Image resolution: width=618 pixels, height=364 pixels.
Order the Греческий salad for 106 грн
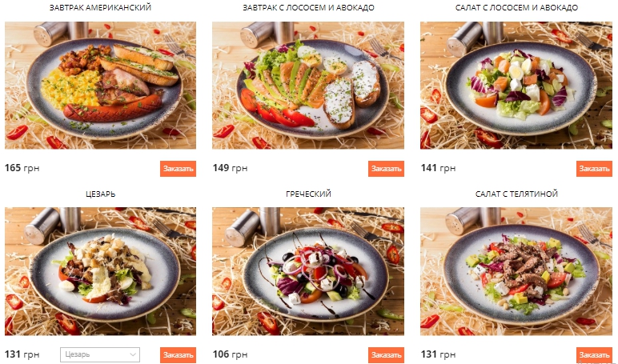tap(386, 354)
